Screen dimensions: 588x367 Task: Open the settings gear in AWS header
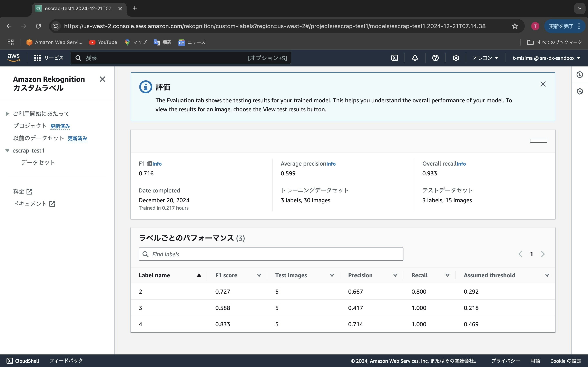pos(455,58)
